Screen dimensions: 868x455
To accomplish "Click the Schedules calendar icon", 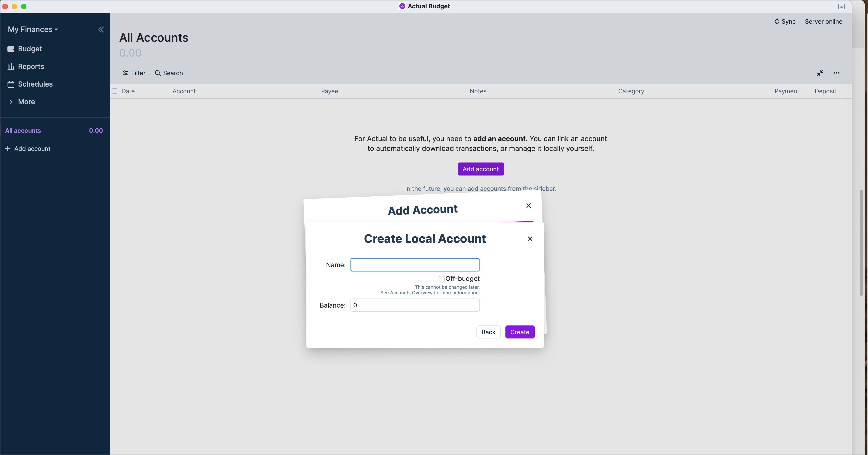I will click(x=11, y=84).
